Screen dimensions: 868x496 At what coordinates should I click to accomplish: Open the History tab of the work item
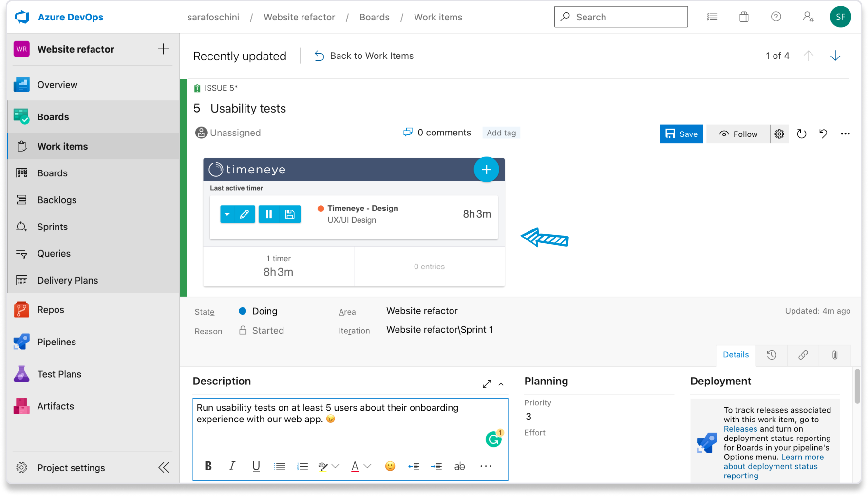click(x=771, y=355)
